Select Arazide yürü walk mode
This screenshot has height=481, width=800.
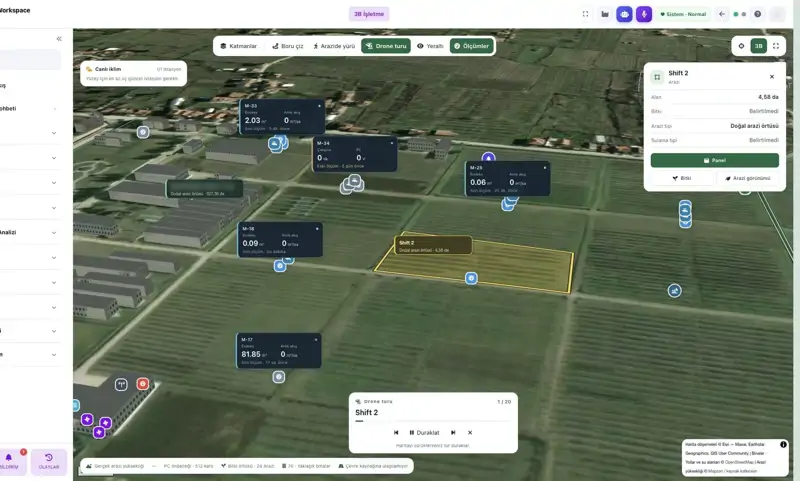pos(334,46)
